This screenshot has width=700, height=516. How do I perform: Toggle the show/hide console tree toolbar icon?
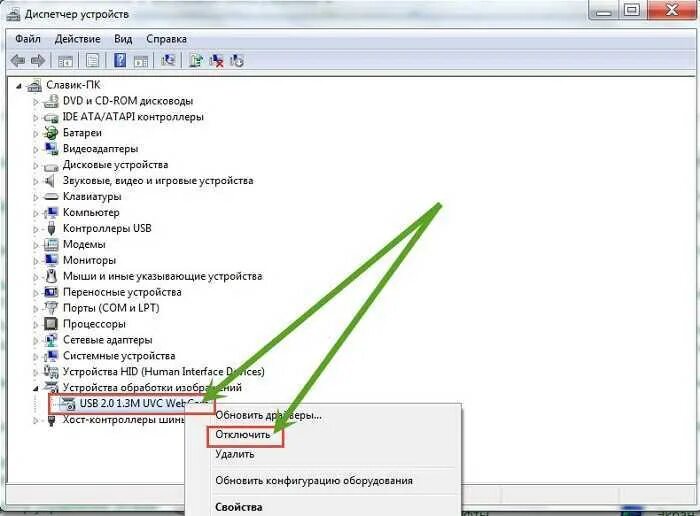(x=65, y=61)
